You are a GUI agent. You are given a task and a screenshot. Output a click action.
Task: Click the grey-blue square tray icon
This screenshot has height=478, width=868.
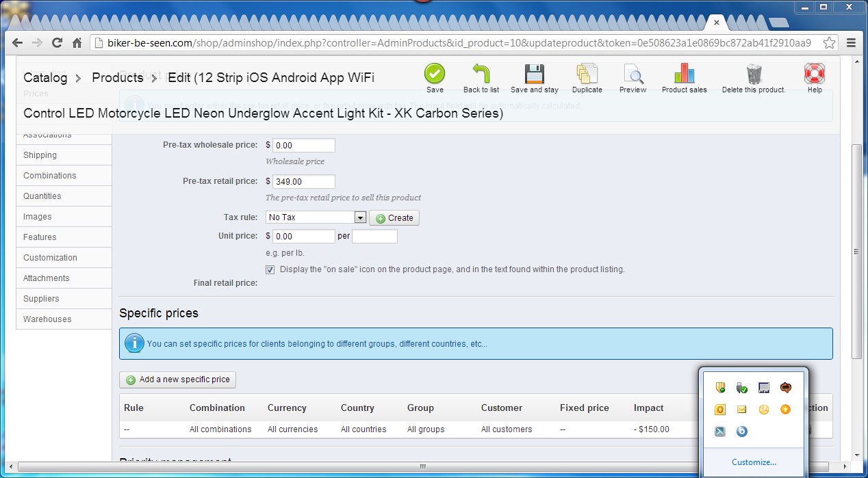point(720,431)
